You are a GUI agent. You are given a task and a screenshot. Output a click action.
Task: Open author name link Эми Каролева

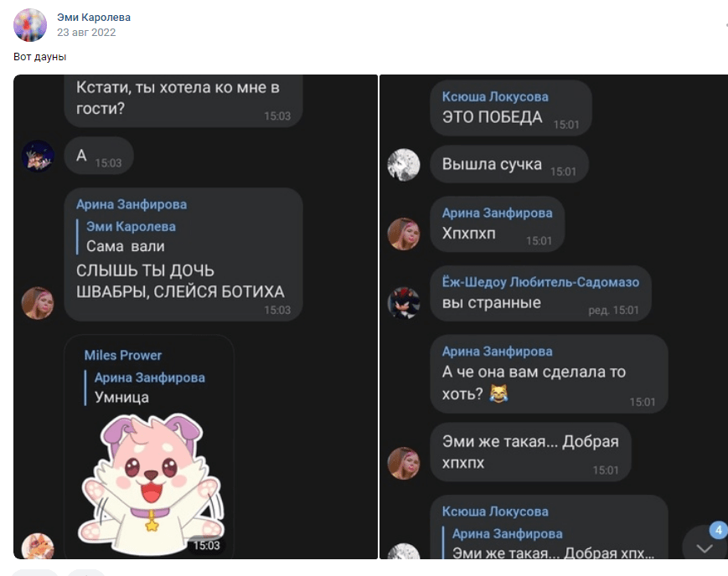click(x=94, y=18)
